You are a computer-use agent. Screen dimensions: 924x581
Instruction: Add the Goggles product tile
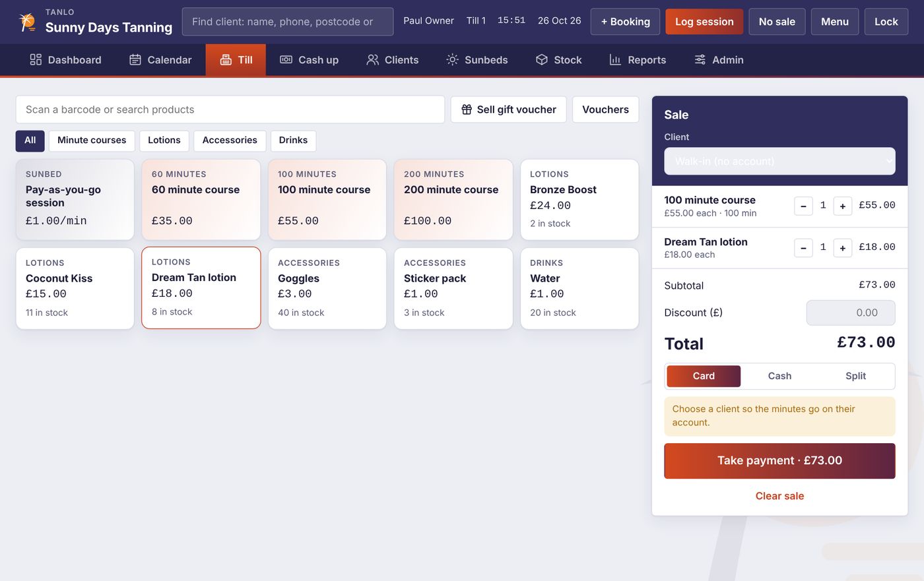pos(327,288)
